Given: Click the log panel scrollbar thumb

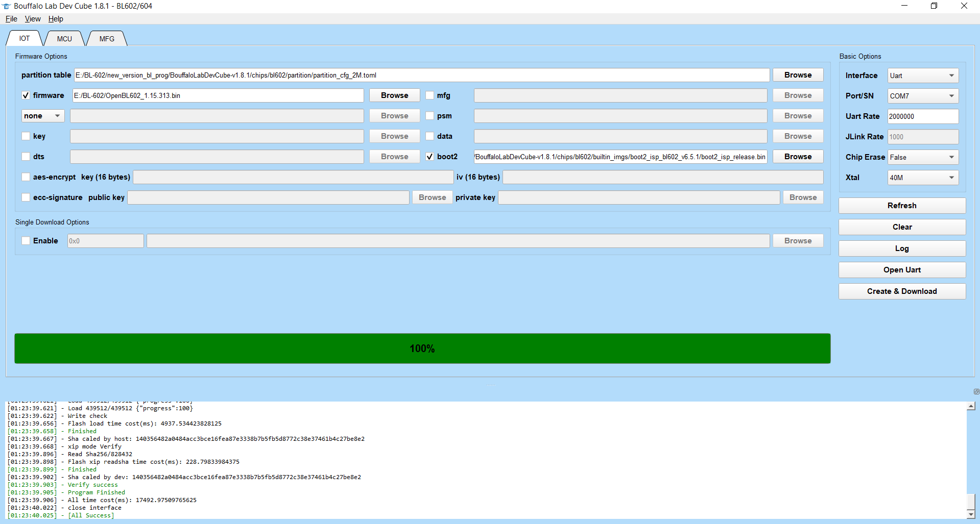Looking at the screenshot, I should [971, 501].
